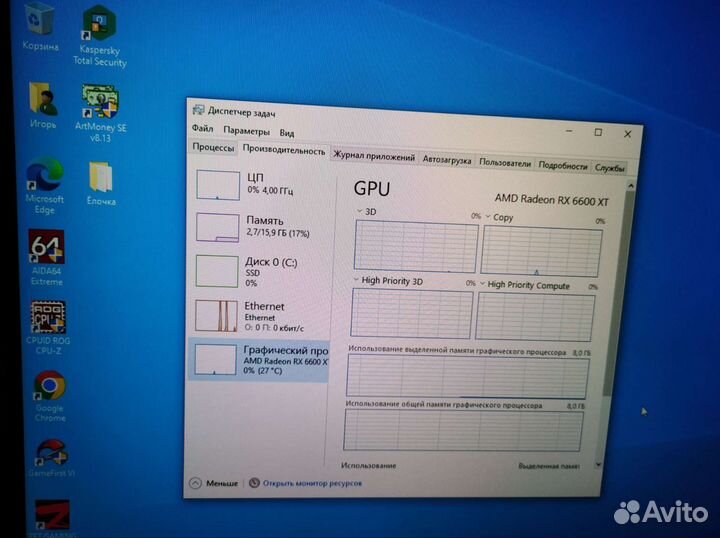
Task: Switch to the Журнал приложений tab
Action: click(x=374, y=156)
